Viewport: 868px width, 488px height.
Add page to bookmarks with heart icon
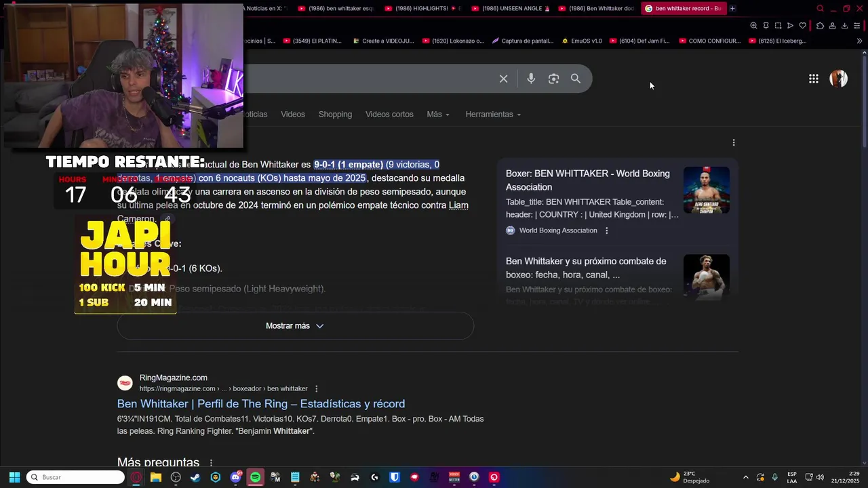802,26
